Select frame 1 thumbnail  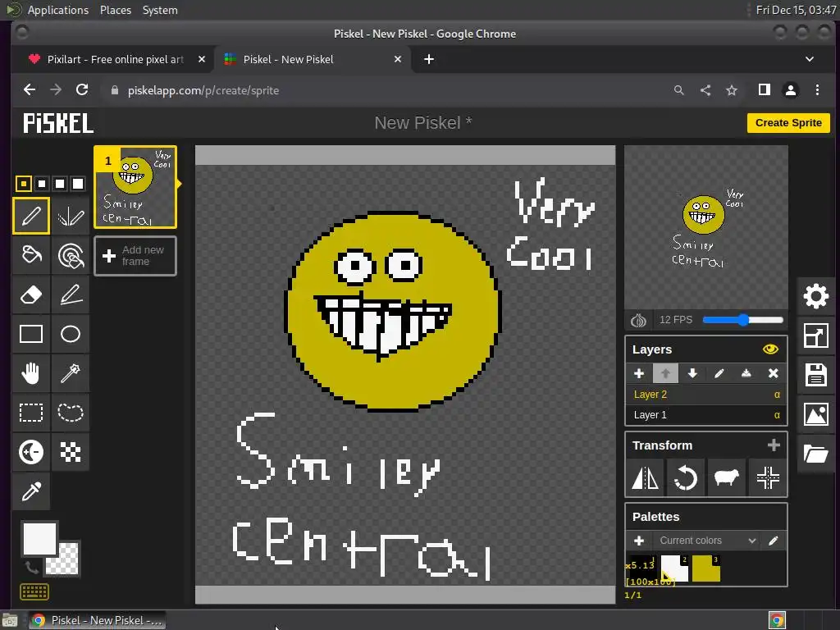coord(135,187)
